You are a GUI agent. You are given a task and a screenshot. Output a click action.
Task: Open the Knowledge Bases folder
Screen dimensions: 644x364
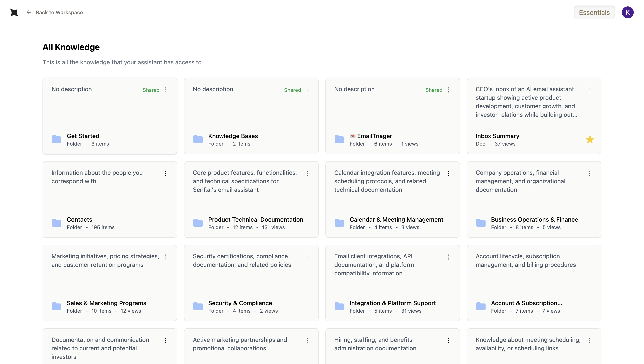tap(233, 136)
